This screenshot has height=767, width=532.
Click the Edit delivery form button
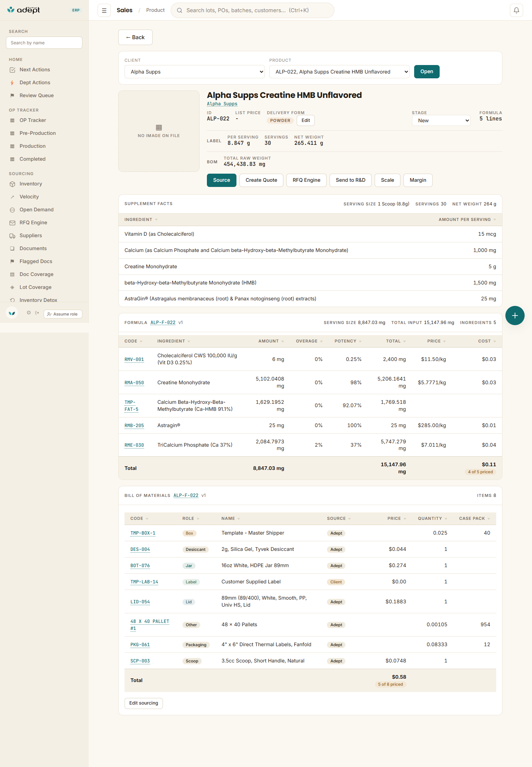coord(306,120)
